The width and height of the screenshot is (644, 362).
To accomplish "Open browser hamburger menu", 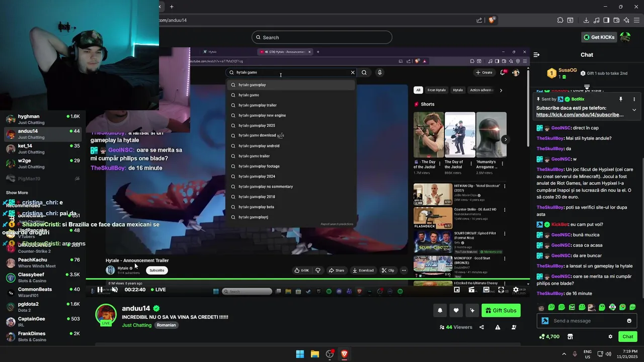I will (x=636, y=20).
